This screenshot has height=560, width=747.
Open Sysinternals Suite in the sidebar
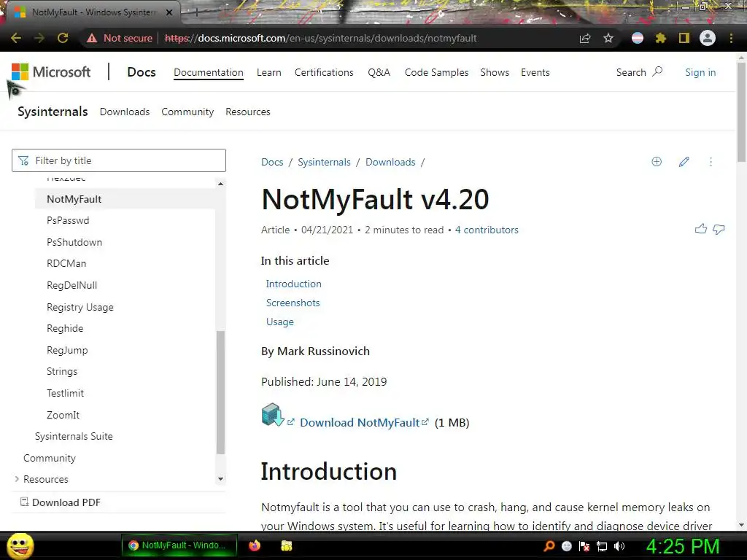74,436
